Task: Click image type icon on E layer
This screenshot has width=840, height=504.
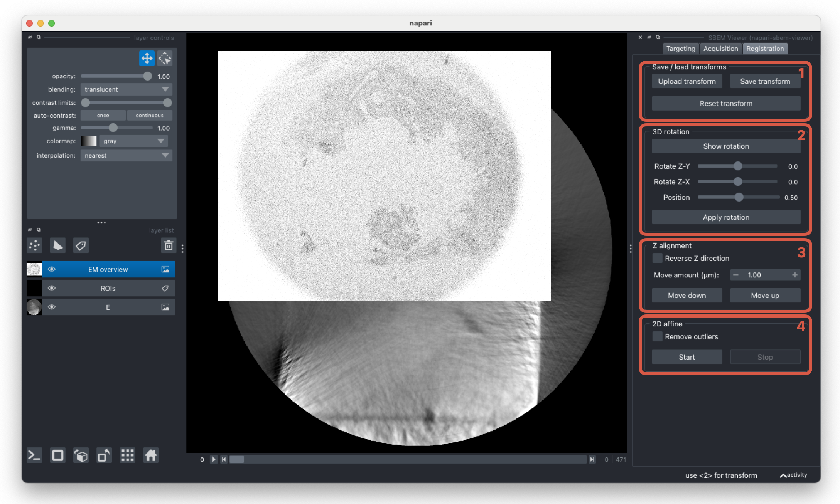Action: pyautogui.click(x=165, y=307)
